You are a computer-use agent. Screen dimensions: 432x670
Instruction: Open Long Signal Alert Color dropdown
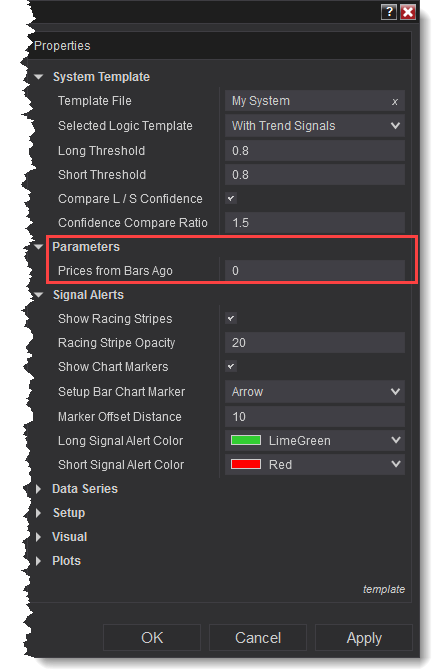[x=314, y=440]
